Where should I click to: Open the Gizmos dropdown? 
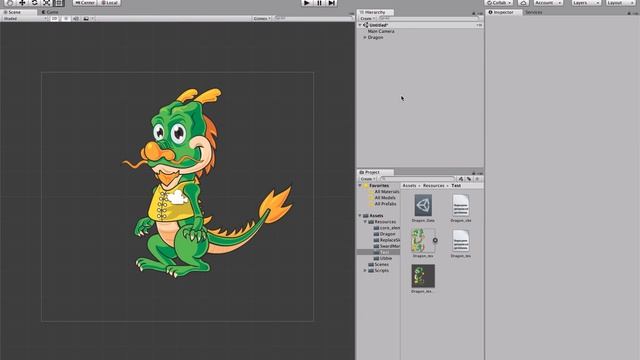click(261, 18)
